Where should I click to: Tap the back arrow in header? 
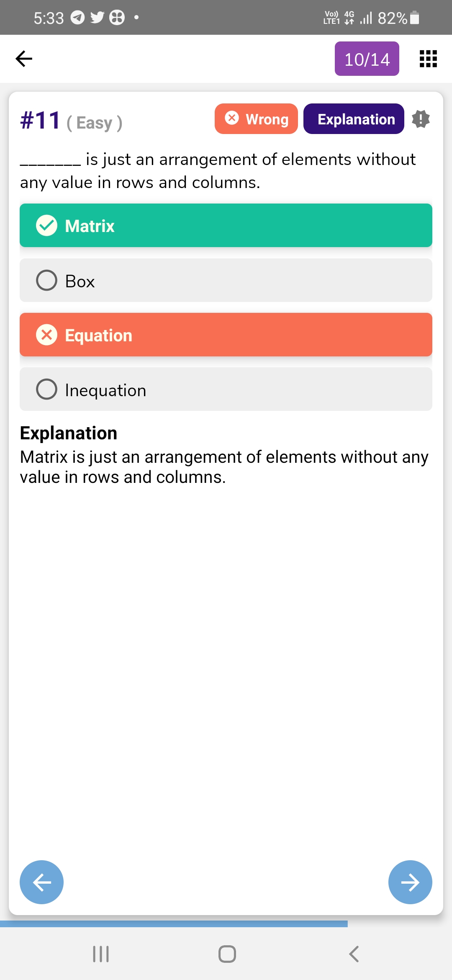click(x=24, y=59)
